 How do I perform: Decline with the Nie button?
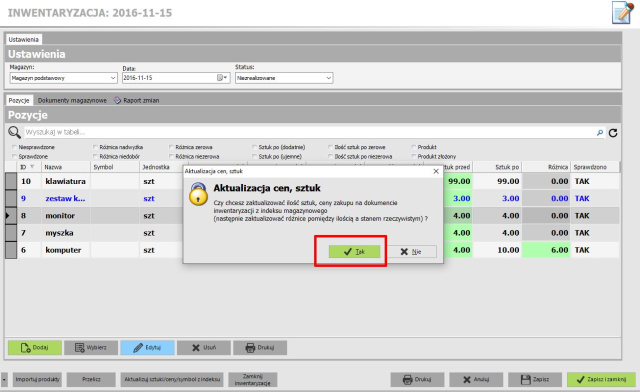click(411, 252)
